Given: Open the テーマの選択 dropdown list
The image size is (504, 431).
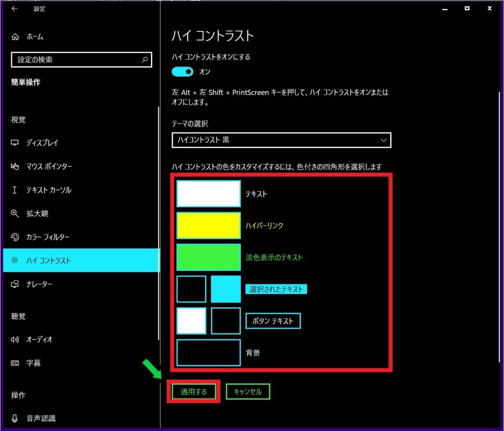Looking at the screenshot, I should tap(281, 140).
